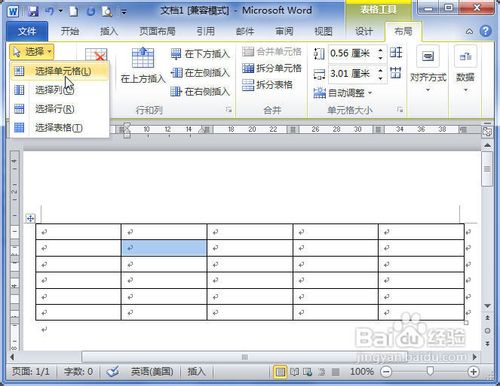The image size is (500, 386).
Task: Open 行和列 group dialog launcher
Action: [228, 109]
